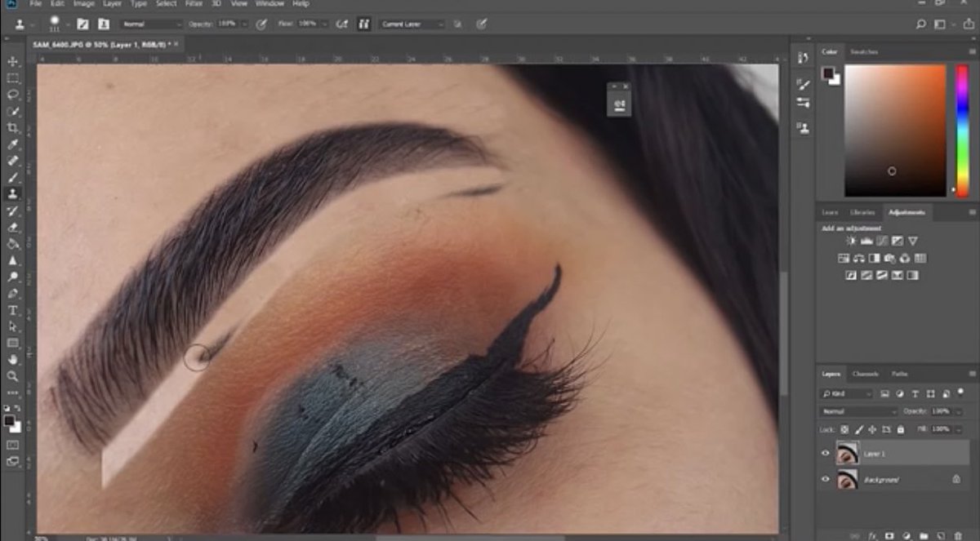Select the Hand tool

[x=13, y=360]
